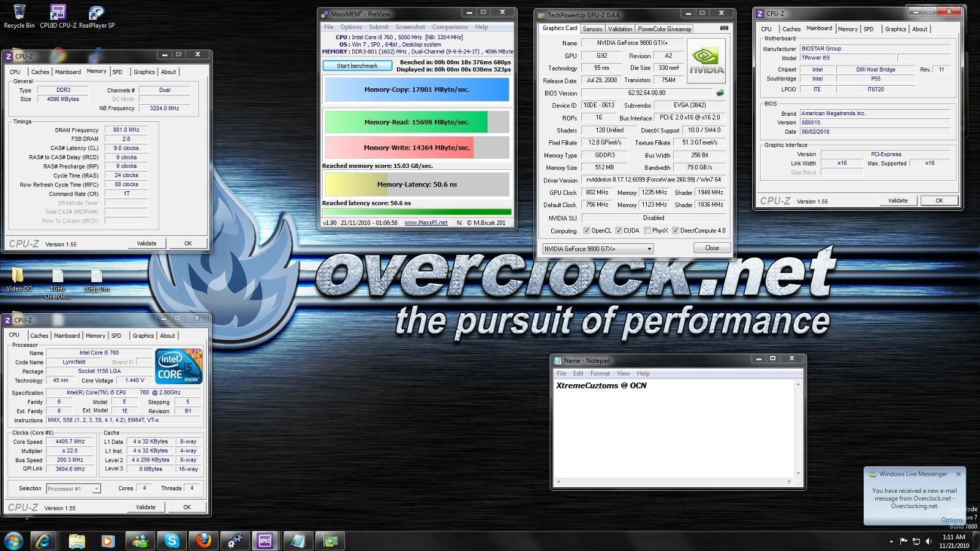This screenshot has height=551, width=980.
Task: Open the www.MaxxPI.net link
Action: (426, 222)
